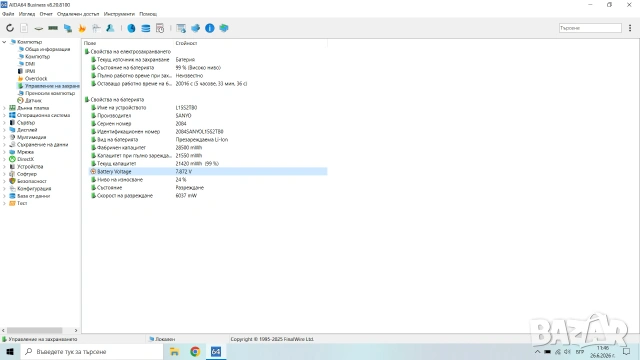This screenshot has width=640, height=360.
Task: Open File Explorer from the taskbar
Action: [x=174, y=351]
